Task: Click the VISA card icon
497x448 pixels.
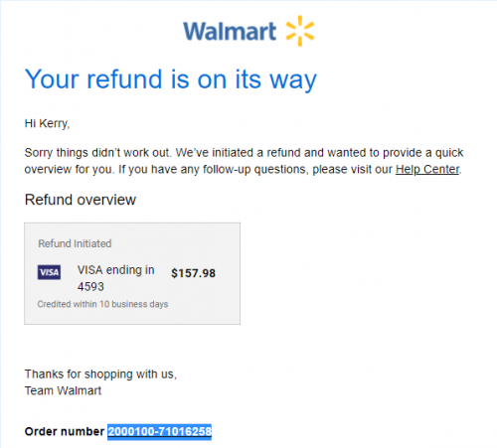Action: click(x=49, y=272)
